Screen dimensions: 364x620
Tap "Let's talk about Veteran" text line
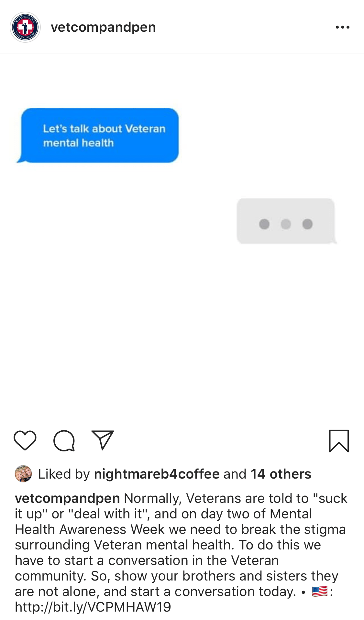[x=104, y=128]
